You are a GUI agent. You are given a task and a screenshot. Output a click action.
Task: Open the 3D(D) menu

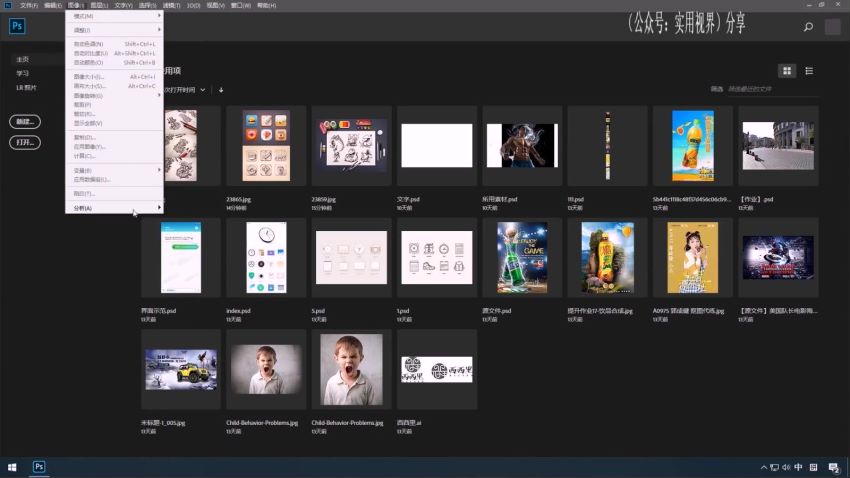click(194, 5)
